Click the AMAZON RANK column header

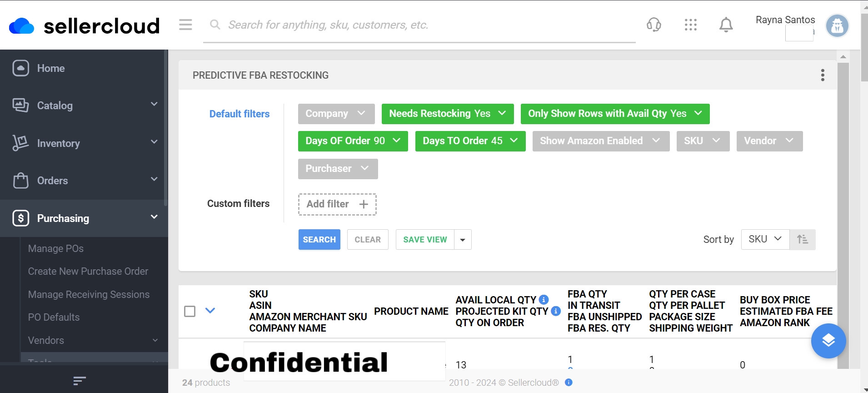coord(775,322)
